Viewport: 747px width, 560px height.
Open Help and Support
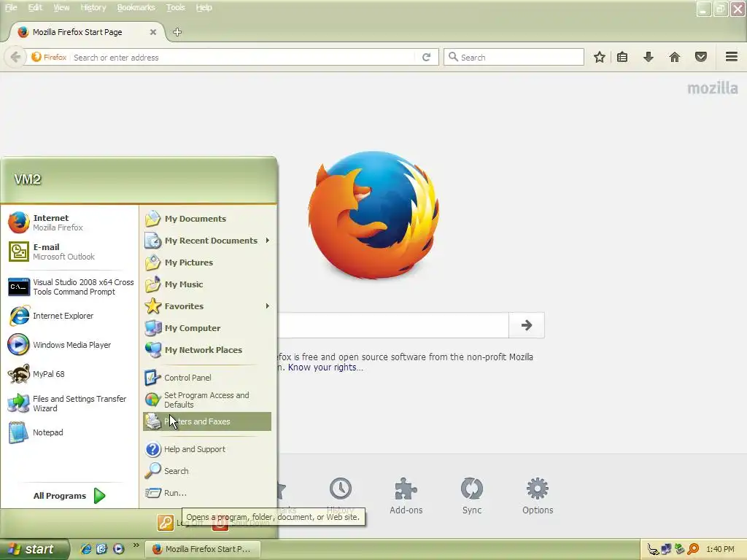207,449
